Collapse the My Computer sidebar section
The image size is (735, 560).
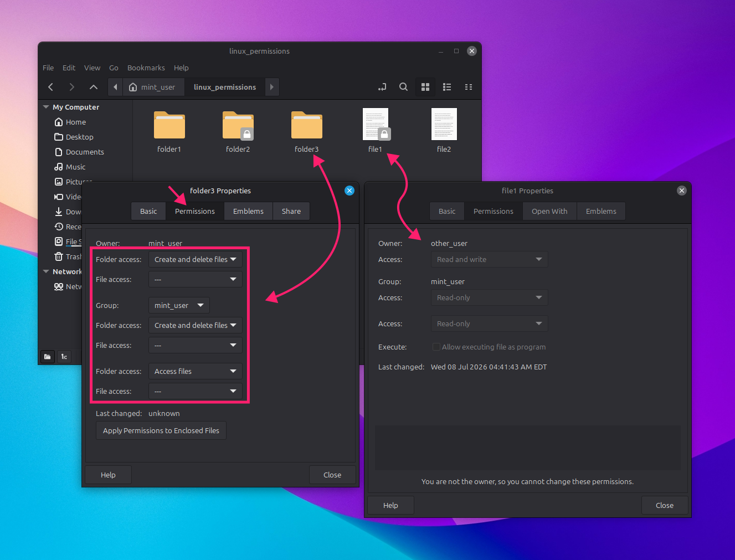[x=46, y=107]
